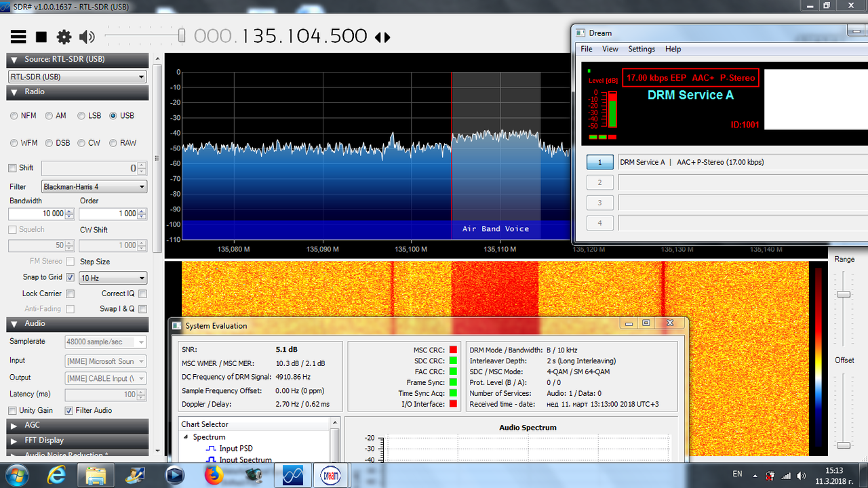Open the 10 Hz step size dropdown
This screenshot has width=868, height=488.
click(113, 278)
